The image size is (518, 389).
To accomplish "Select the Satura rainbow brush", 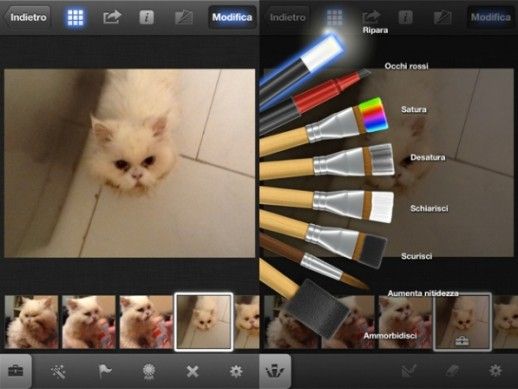I will pos(325,128).
